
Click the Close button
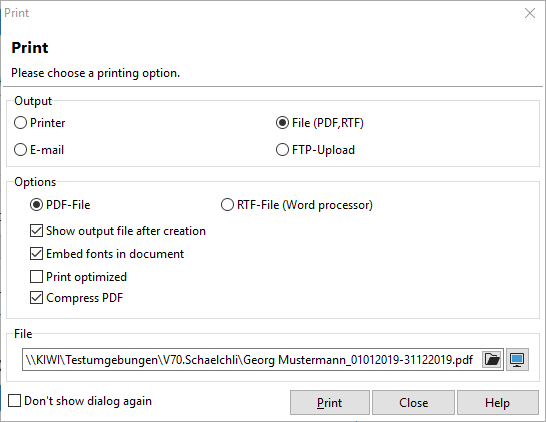(413, 403)
